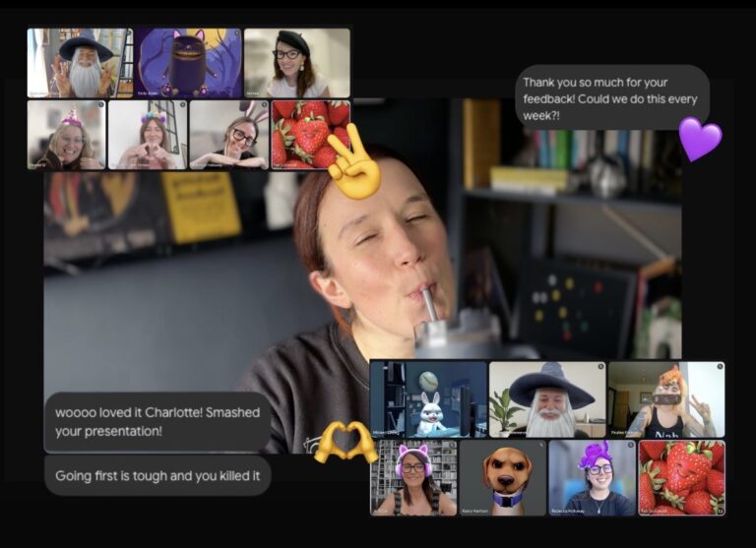
Task: Click the main video of woman drinking
Action: point(362,276)
